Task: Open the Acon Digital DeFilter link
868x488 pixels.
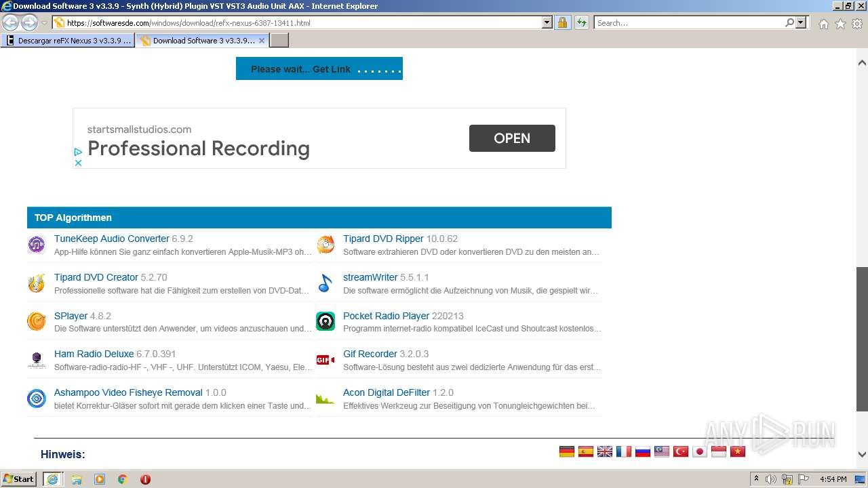Action: (x=387, y=392)
